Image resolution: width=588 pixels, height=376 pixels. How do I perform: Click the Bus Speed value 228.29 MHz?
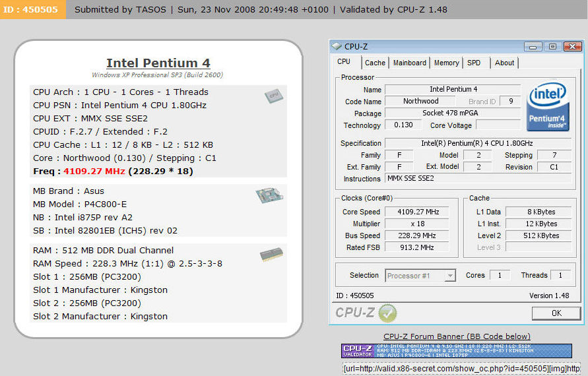point(417,235)
